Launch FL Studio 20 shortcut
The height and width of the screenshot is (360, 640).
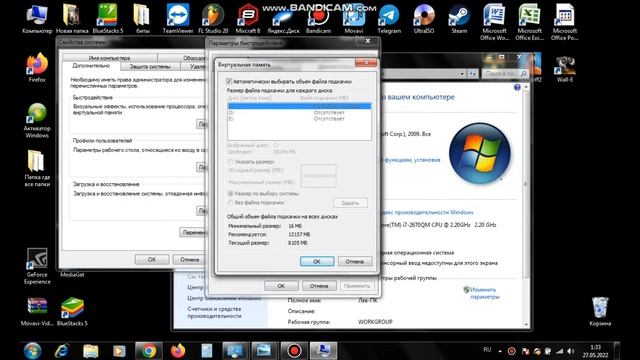(x=213, y=19)
